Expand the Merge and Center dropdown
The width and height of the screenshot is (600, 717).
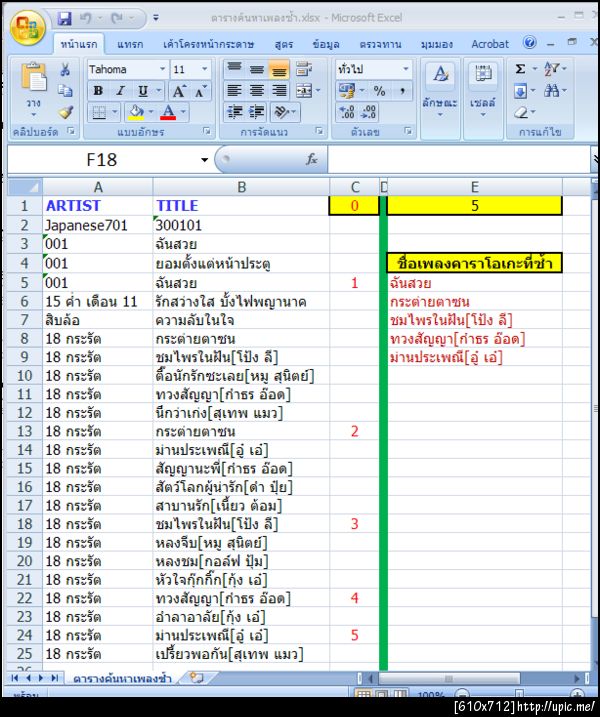[x=318, y=91]
